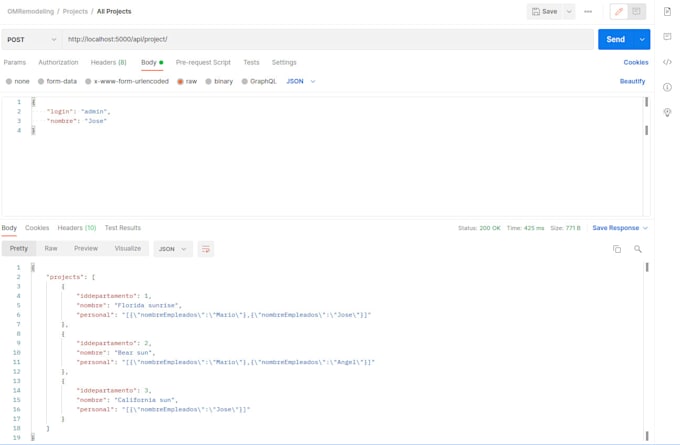Viewport: 680px width, 445px height.
Task: Click the "nombre": "Jose" body line
Action: (x=76, y=121)
